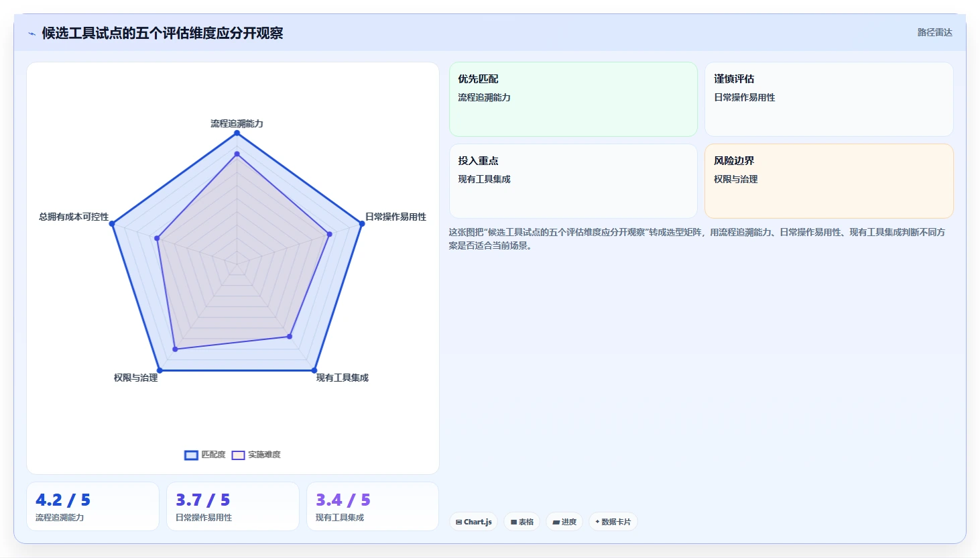This screenshot has width=980, height=558.
Task: Click the 3.7 / 5 score card
Action: (233, 506)
